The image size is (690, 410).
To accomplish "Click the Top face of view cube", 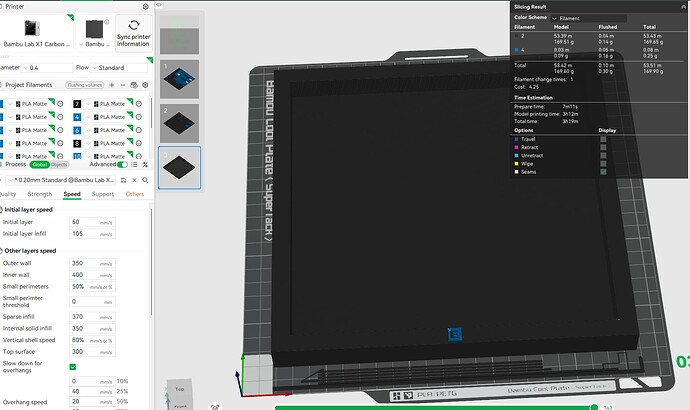I will 180,389.
